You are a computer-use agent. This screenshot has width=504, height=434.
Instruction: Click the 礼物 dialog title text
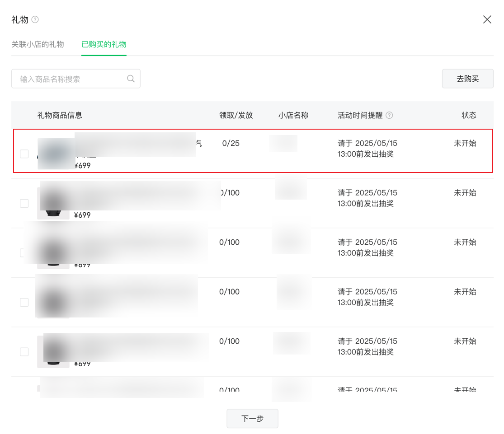(20, 19)
